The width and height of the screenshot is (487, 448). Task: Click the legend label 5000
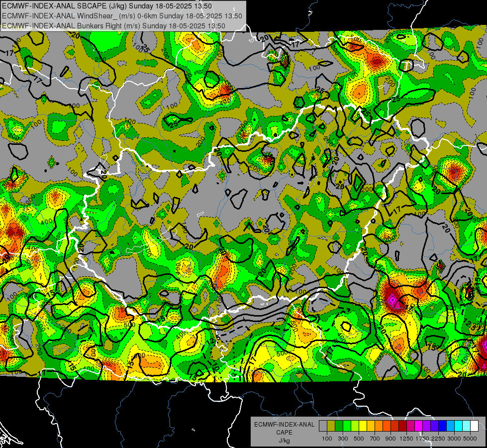[470, 439]
